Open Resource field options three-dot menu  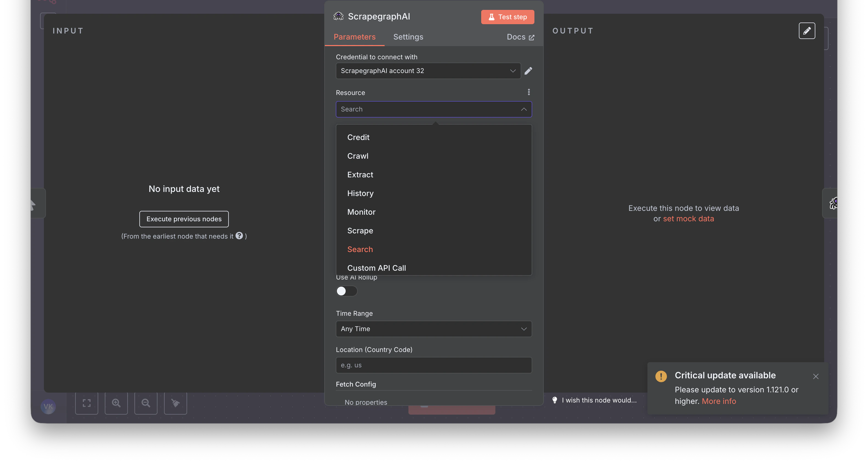(529, 92)
